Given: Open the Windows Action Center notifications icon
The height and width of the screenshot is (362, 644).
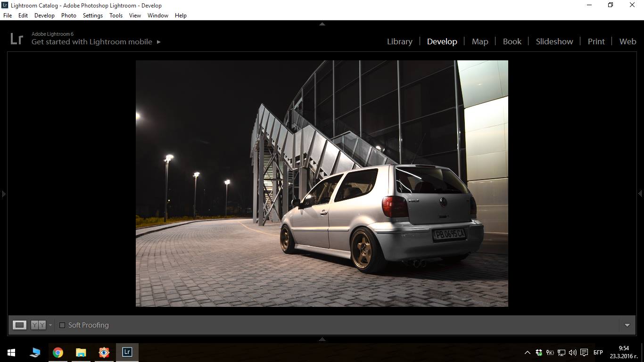Looking at the screenshot, I should point(584,353).
